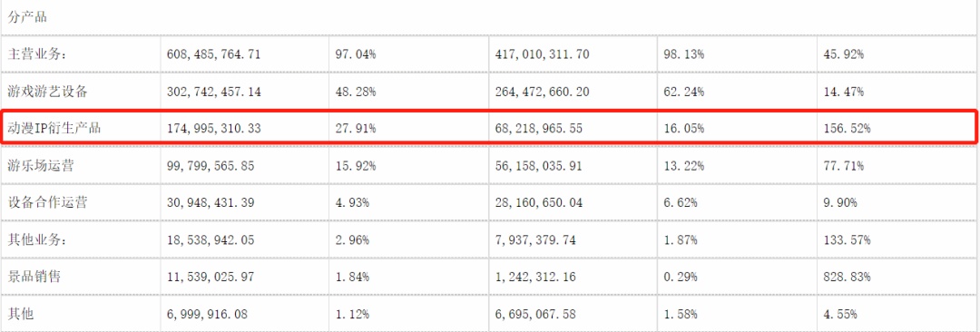Viewport: 980px width, 332px height.
Task: Click the 156.52% growth cell
Action: [847, 129]
